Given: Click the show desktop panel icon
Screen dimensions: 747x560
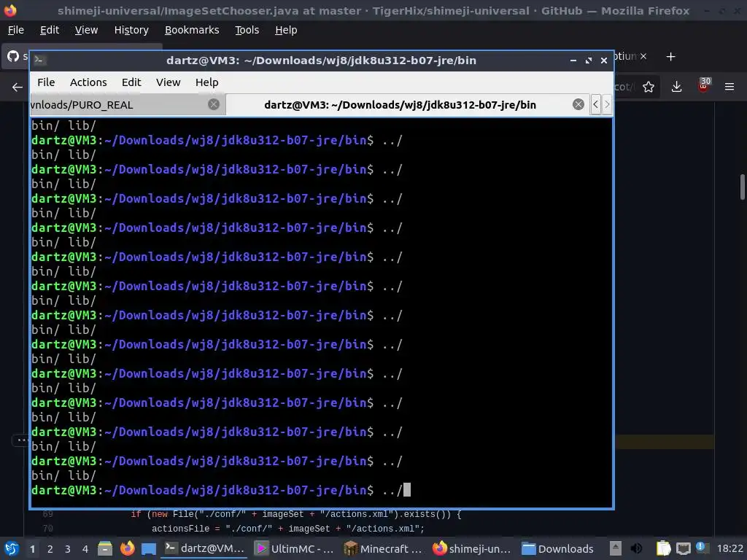Looking at the screenshot, I should tap(149, 549).
